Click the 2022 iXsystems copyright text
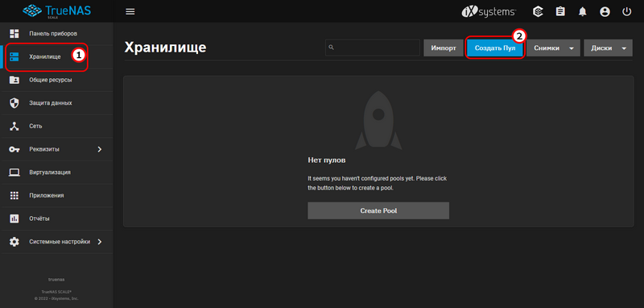Viewport: 644px width, 308px height. pos(56,298)
